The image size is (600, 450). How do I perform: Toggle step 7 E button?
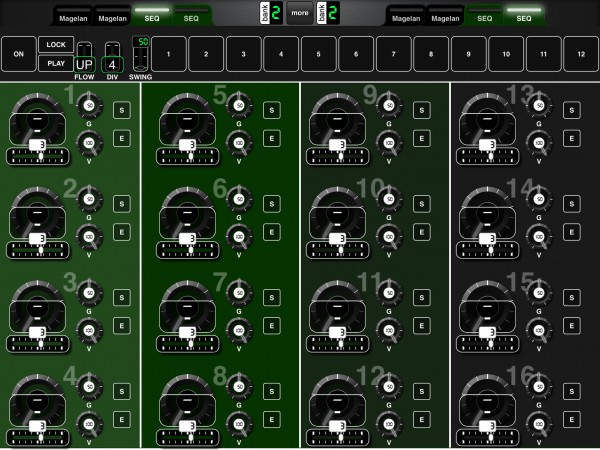pos(272,326)
